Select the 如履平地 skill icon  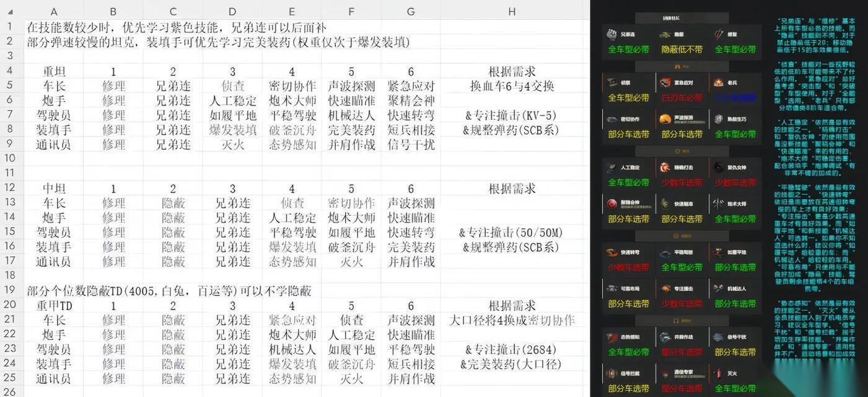tap(719, 252)
